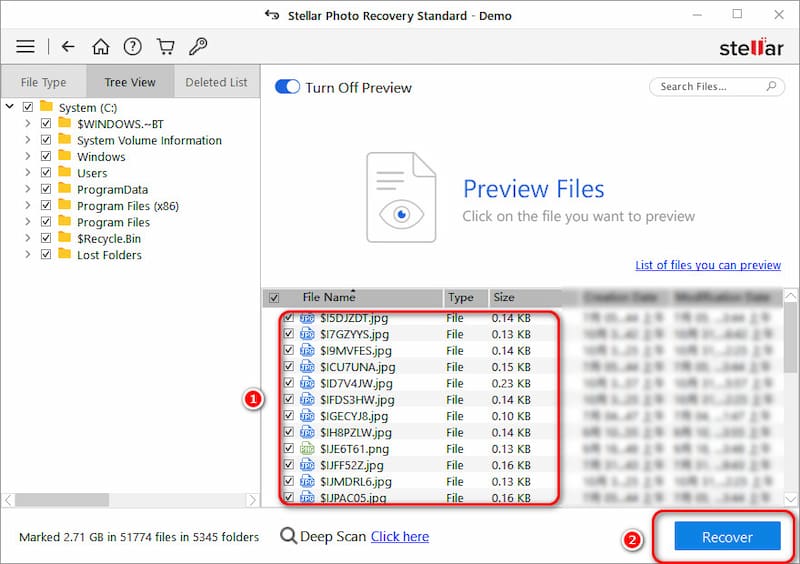Viewport: 800px width, 564px height.
Task: Click the JPG icon of $IJFF52Z.jpg
Action: coord(307,465)
